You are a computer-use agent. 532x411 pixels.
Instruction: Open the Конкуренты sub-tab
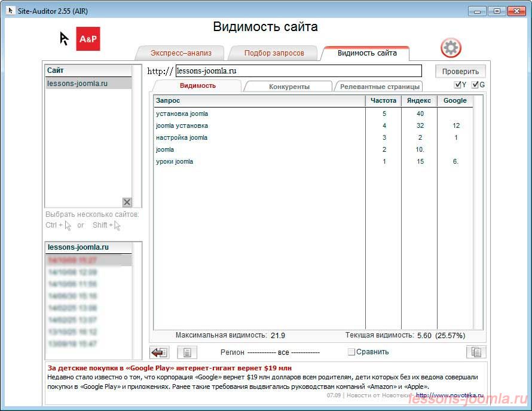pyautogui.click(x=289, y=87)
